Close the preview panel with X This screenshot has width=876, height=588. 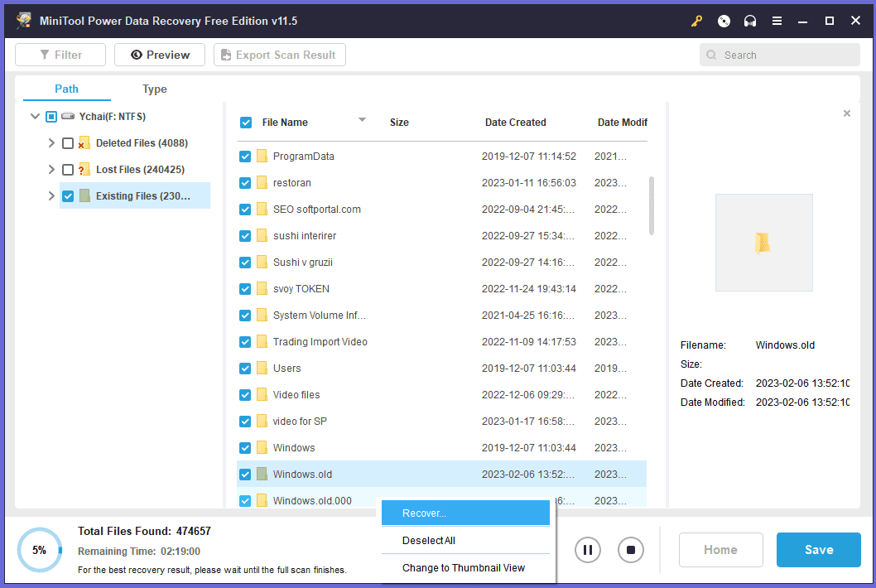coord(846,113)
